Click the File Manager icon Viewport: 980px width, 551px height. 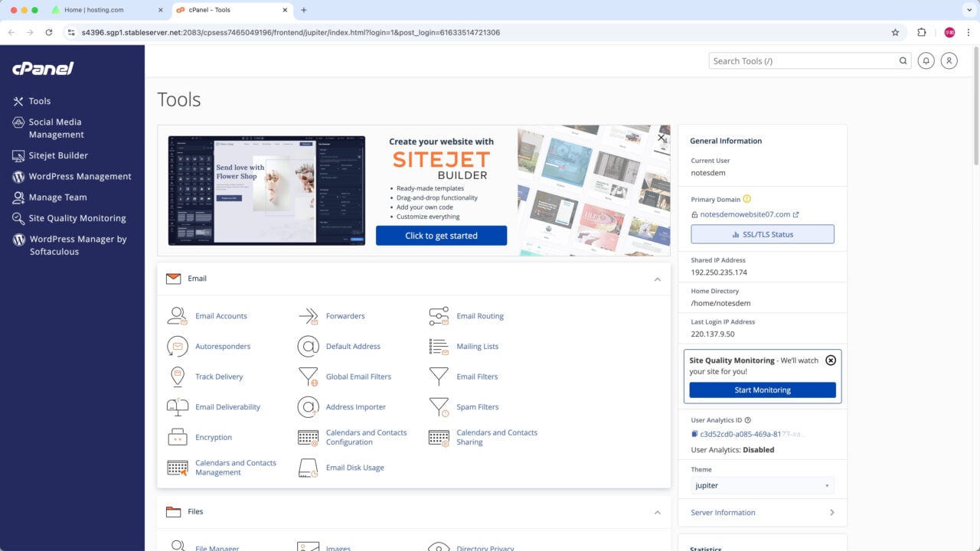pyautogui.click(x=177, y=545)
